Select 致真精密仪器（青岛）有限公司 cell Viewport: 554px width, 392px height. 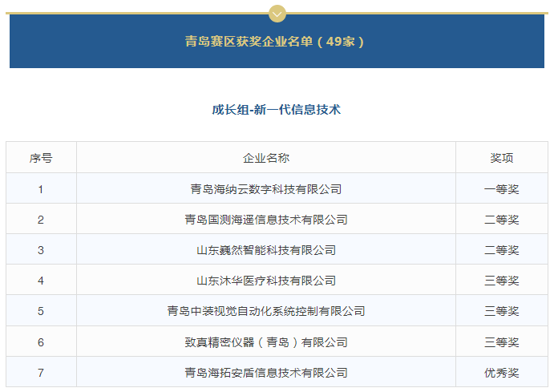point(266,341)
